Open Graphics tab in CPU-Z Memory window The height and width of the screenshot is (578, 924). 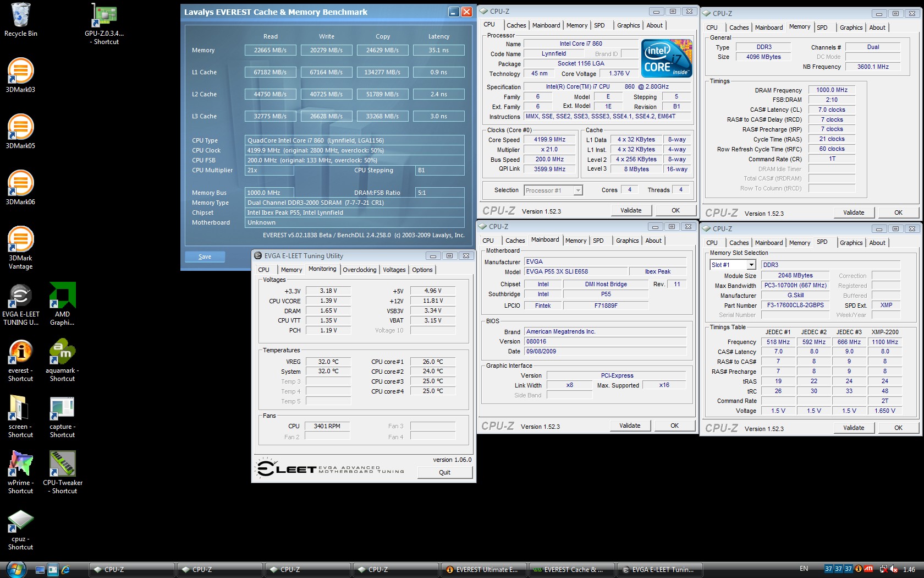tap(851, 28)
